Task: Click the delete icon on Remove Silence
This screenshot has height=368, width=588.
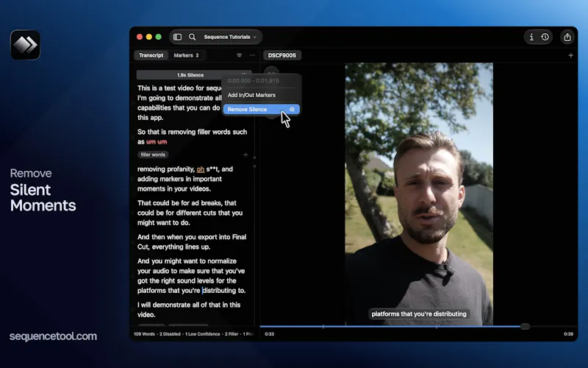Action: [292, 109]
